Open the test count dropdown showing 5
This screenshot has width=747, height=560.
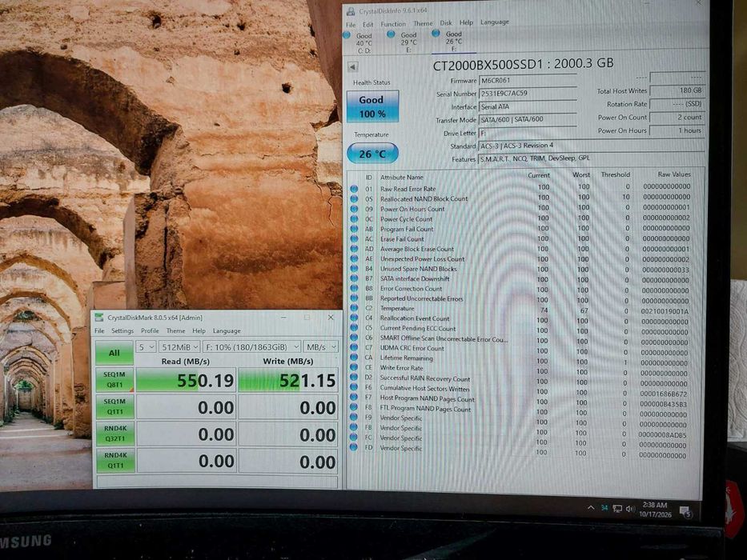pyautogui.click(x=146, y=347)
